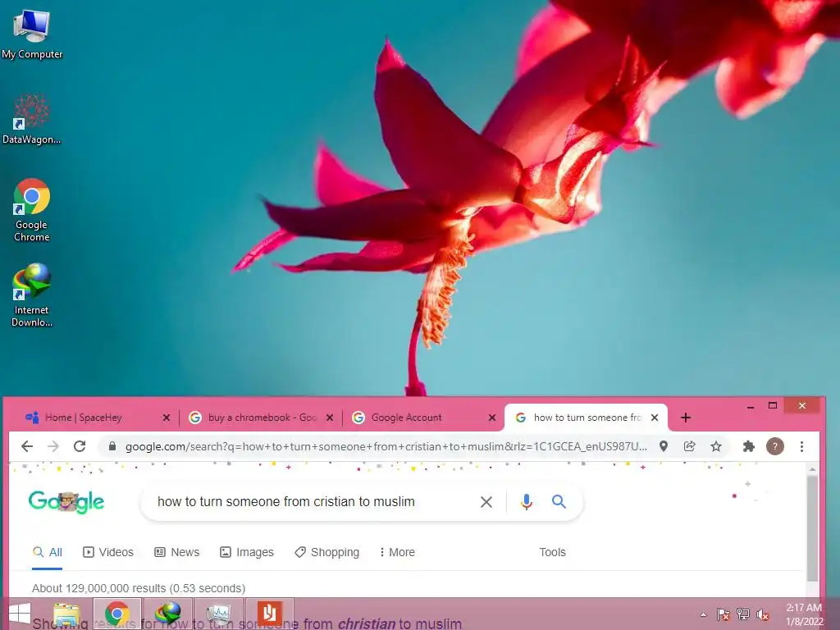
Task: Search by voice microphone icon
Action: [526, 501]
